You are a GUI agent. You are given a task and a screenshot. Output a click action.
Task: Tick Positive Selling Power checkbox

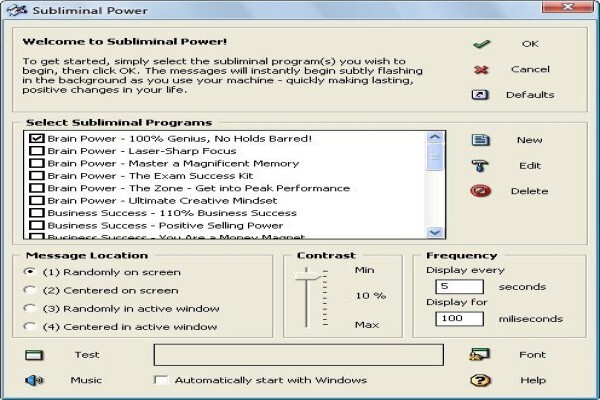click(37, 225)
